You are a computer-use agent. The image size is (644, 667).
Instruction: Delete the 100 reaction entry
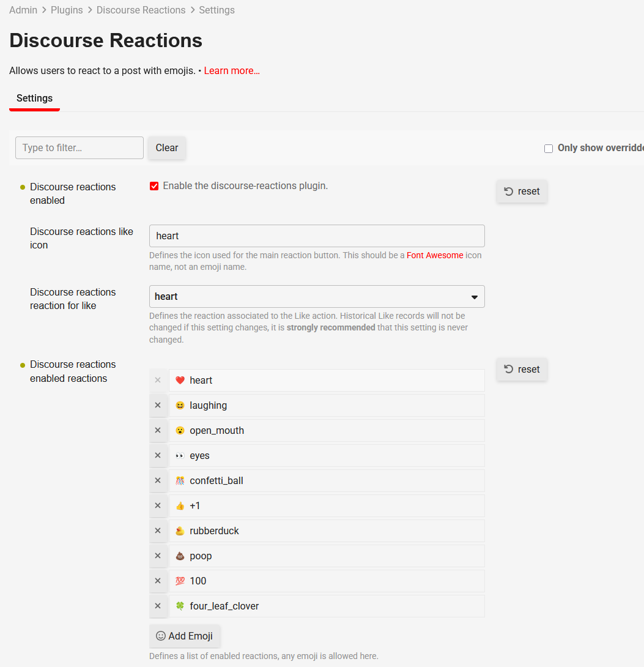coord(158,581)
